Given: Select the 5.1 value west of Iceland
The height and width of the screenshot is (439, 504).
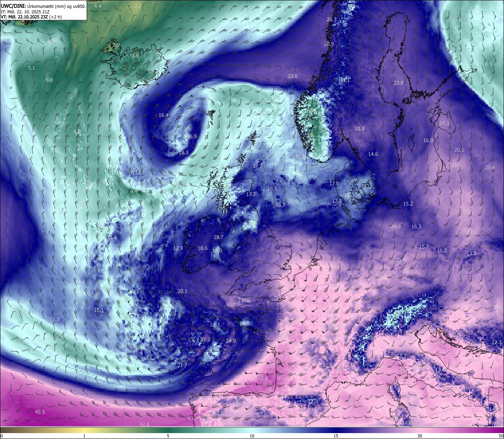Looking at the screenshot, I should [x=32, y=68].
